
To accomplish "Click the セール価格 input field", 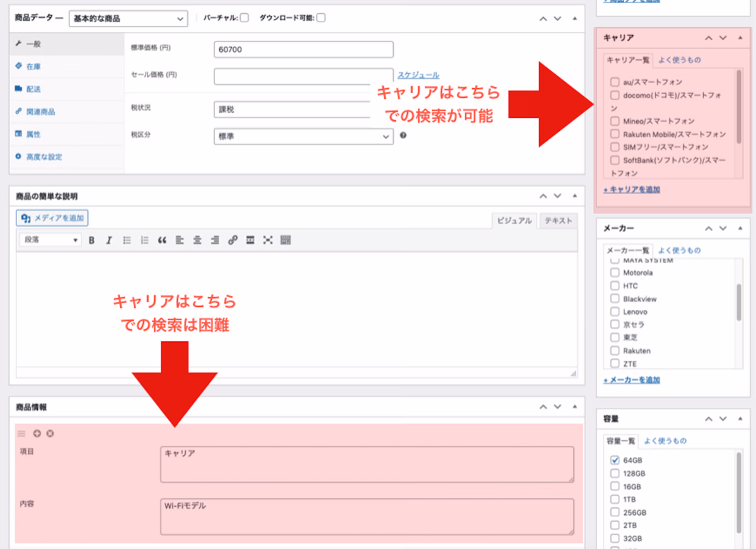I will coord(304,76).
